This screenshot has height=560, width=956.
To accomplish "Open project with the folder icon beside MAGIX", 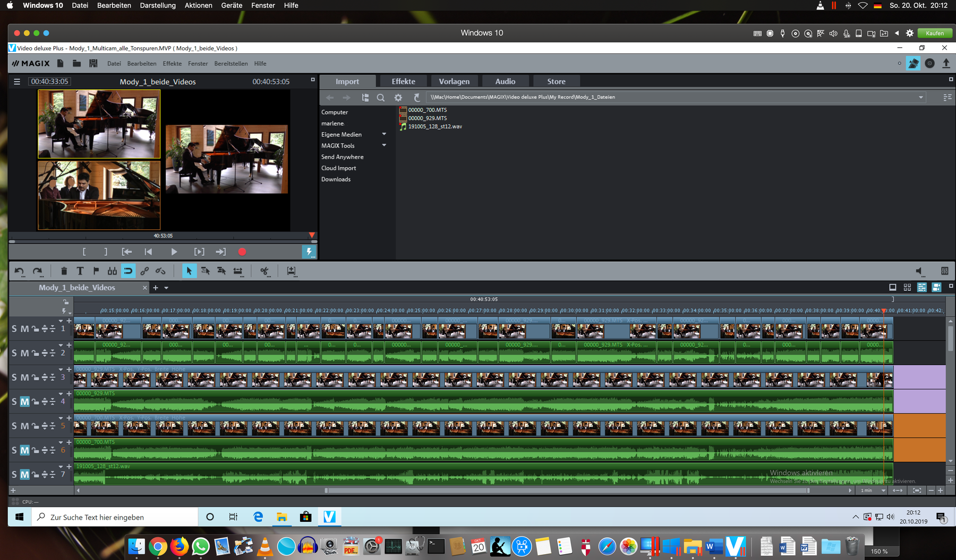I will (77, 63).
